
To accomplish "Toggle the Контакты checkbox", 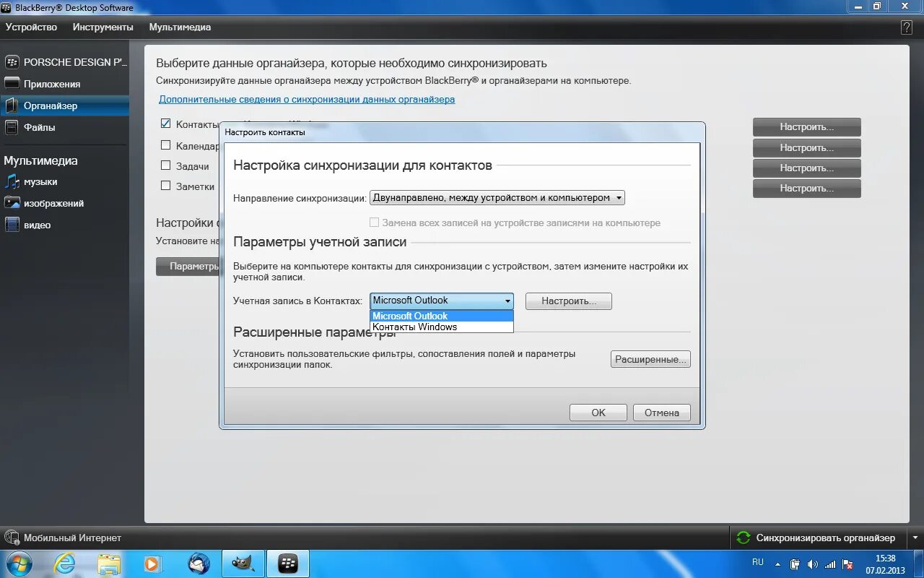I will coord(166,124).
